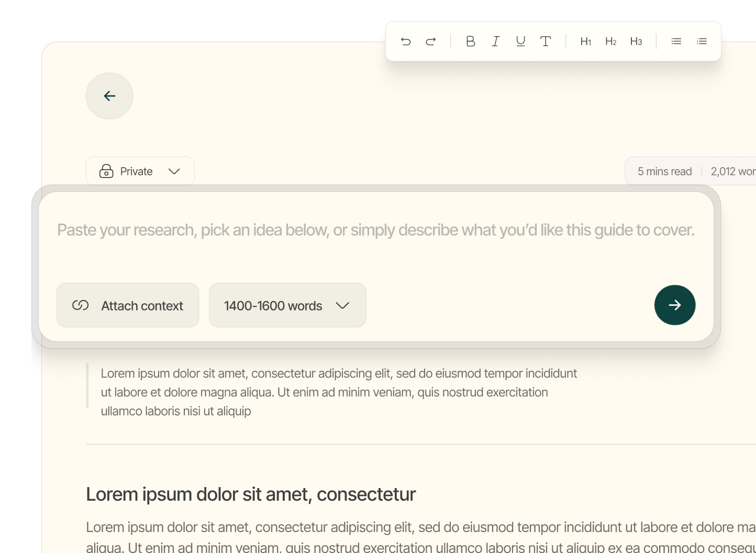Toggle a bulleted list
The image size is (756, 553).
point(676,41)
